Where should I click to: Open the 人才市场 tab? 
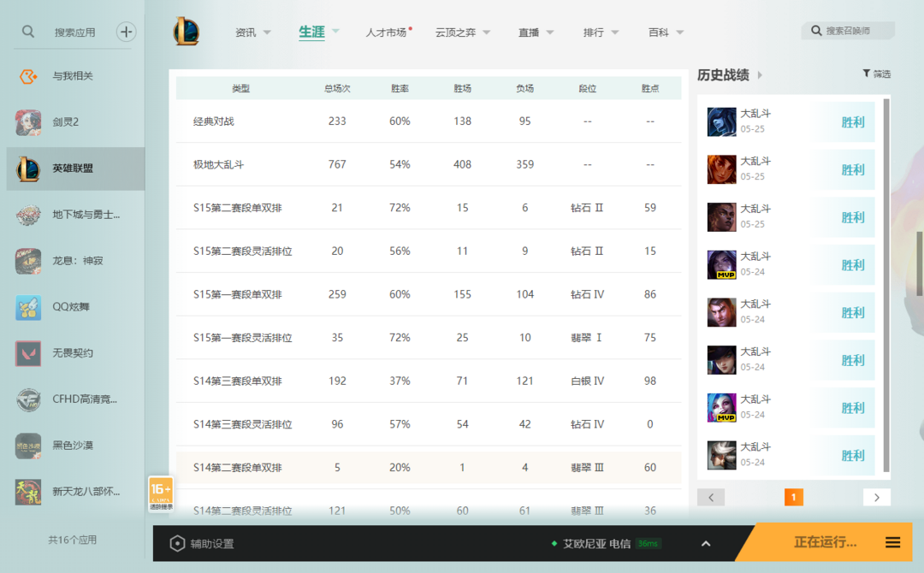[x=386, y=32]
